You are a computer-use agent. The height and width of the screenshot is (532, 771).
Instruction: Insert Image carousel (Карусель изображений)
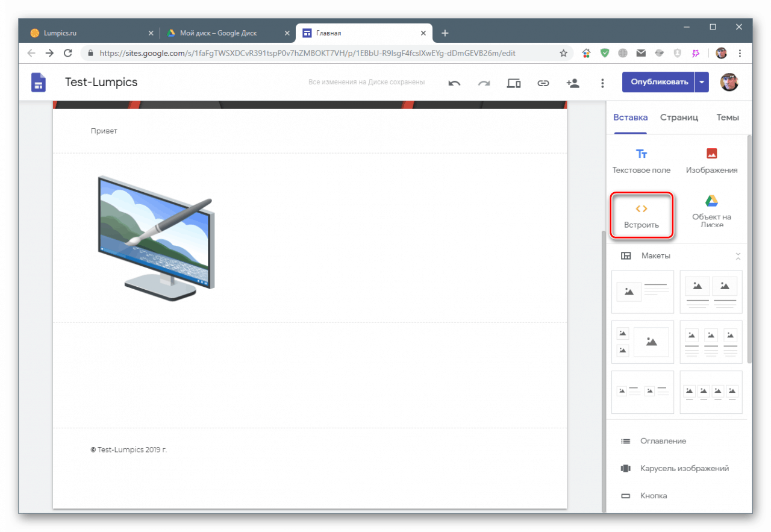675,468
